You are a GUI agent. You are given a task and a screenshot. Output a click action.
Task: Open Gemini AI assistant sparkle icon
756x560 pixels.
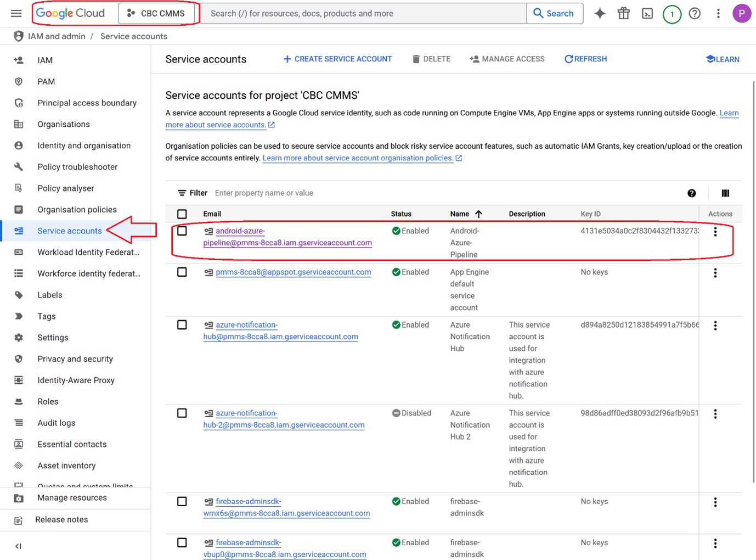coord(600,14)
